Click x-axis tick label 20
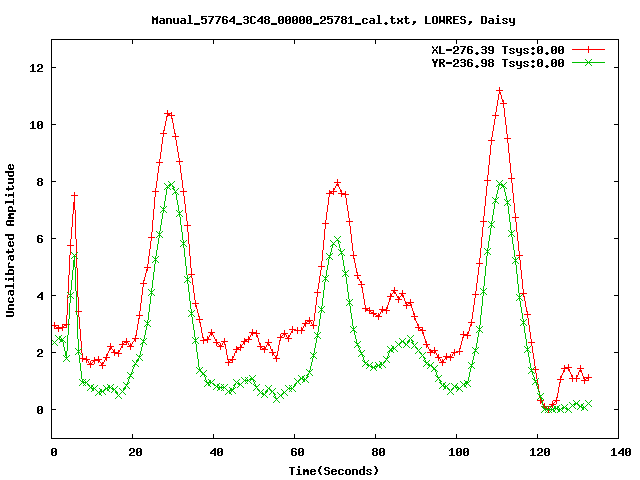 [135, 452]
